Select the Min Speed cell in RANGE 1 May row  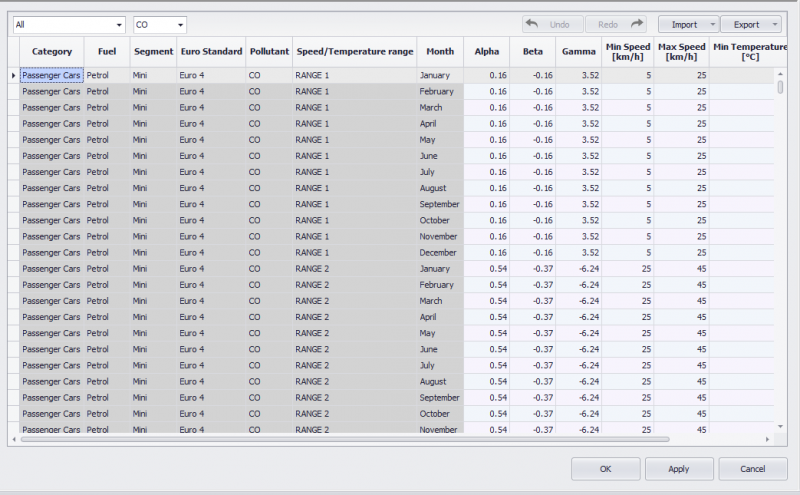628,140
